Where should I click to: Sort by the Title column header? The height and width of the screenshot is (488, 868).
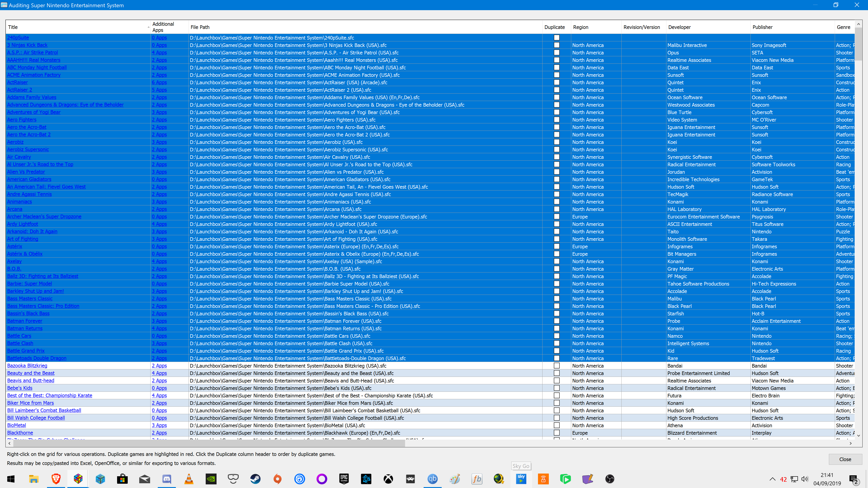click(78, 27)
